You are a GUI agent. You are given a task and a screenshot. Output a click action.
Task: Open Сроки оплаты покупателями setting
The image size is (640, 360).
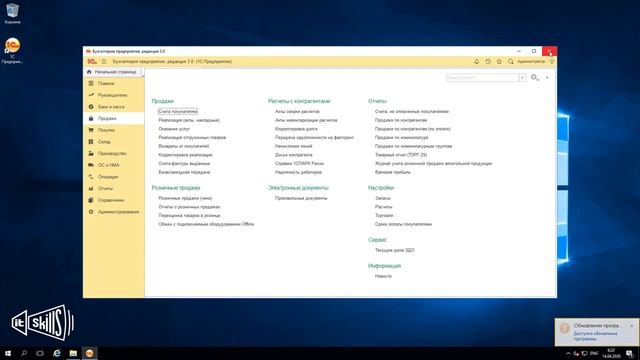point(403,224)
